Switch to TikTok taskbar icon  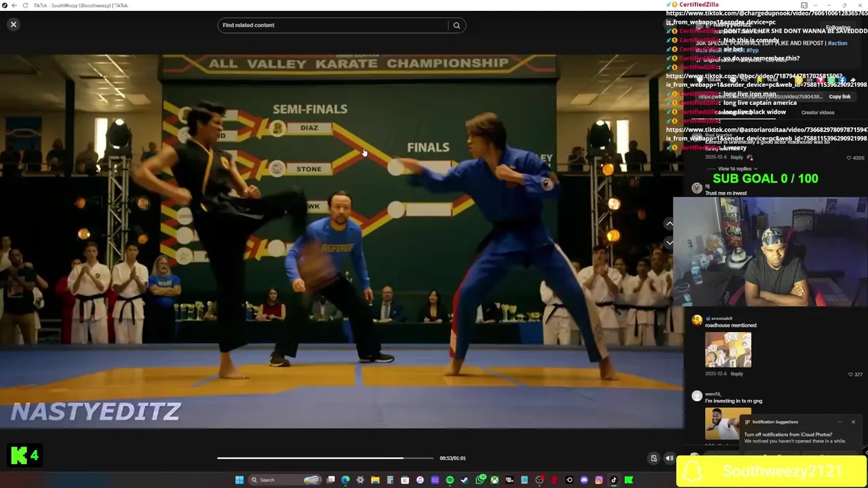coord(614,480)
